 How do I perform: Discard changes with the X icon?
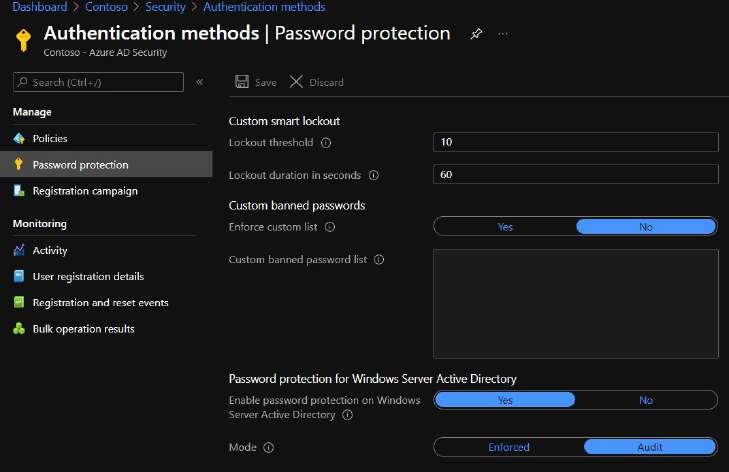[x=296, y=82]
